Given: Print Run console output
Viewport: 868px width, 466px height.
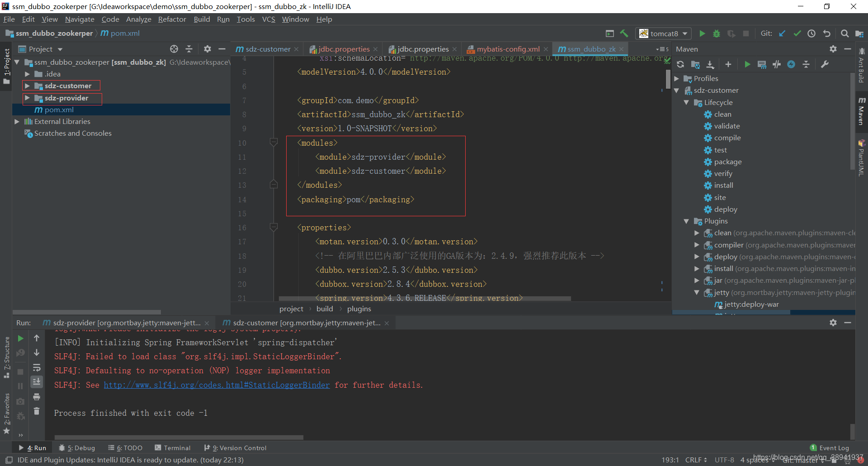Looking at the screenshot, I should 37,397.
